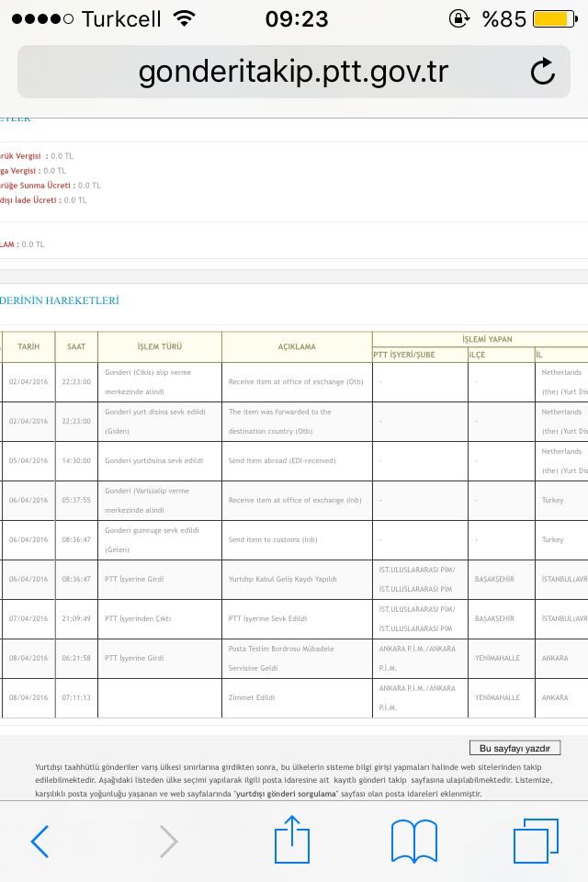Click 'Posta Teslim Bordrosu Mübadele Servisine Geldi'
This screenshot has height=882, width=588.
[x=297, y=658]
